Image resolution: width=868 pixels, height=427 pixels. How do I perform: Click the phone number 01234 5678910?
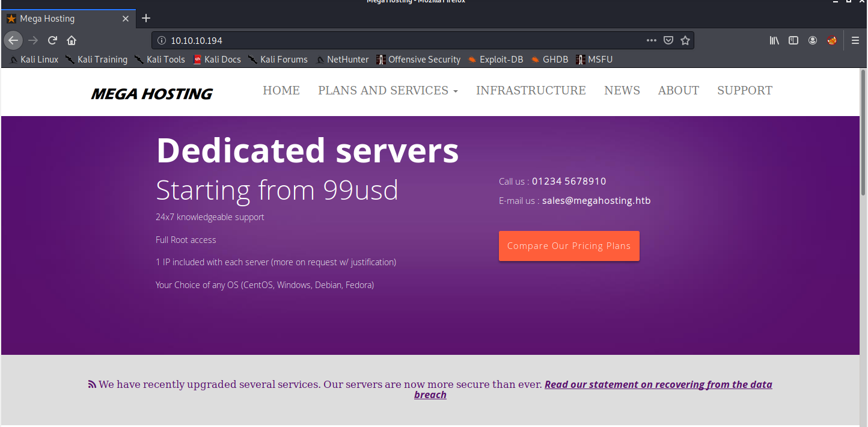(x=569, y=182)
